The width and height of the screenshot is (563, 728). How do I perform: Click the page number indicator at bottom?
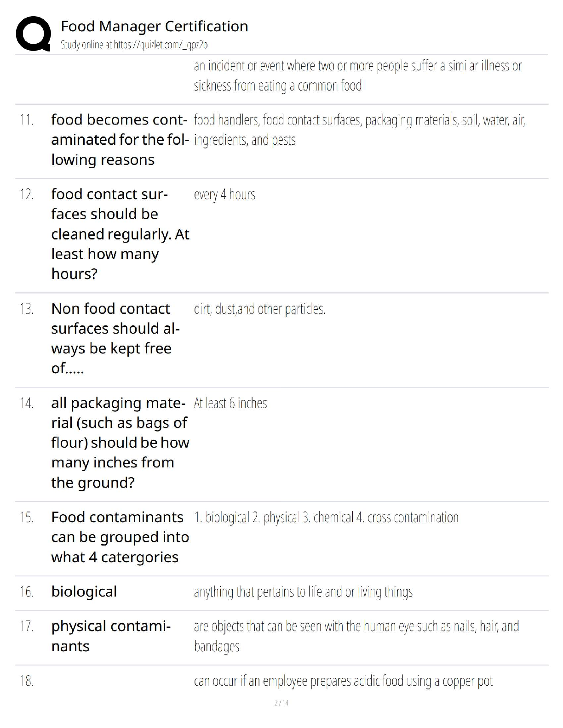[281, 703]
